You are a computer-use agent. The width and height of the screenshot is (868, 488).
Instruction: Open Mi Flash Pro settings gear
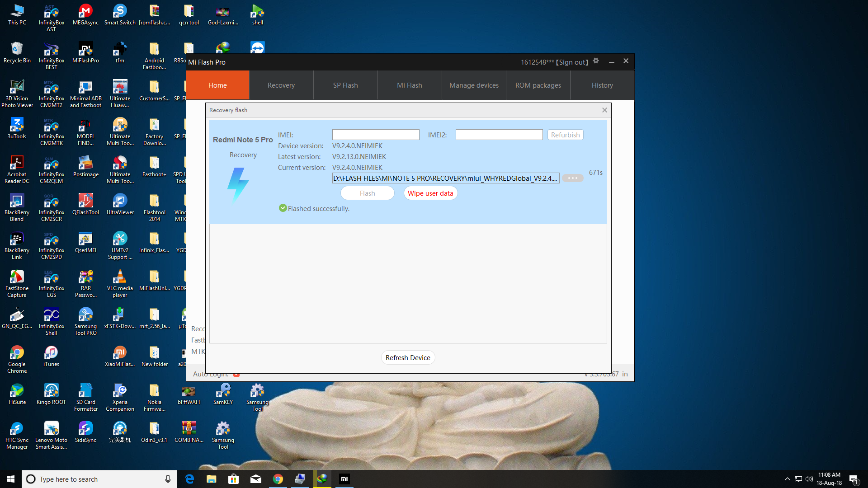point(596,61)
